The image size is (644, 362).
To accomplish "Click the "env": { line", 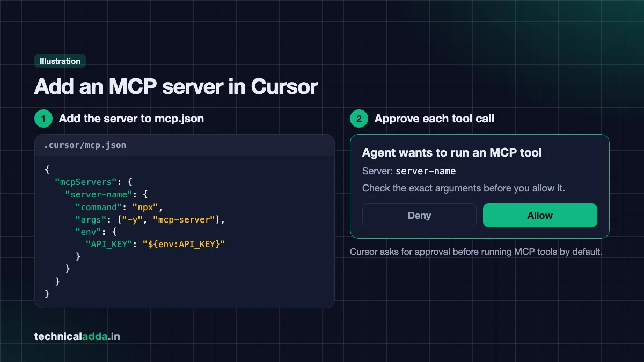I will pyautogui.click(x=96, y=231).
